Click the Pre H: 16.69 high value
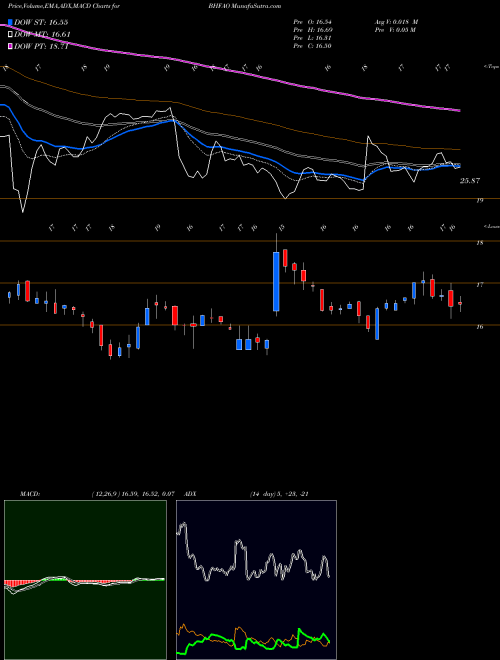The image size is (500, 660). pyautogui.click(x=312, y=30)
